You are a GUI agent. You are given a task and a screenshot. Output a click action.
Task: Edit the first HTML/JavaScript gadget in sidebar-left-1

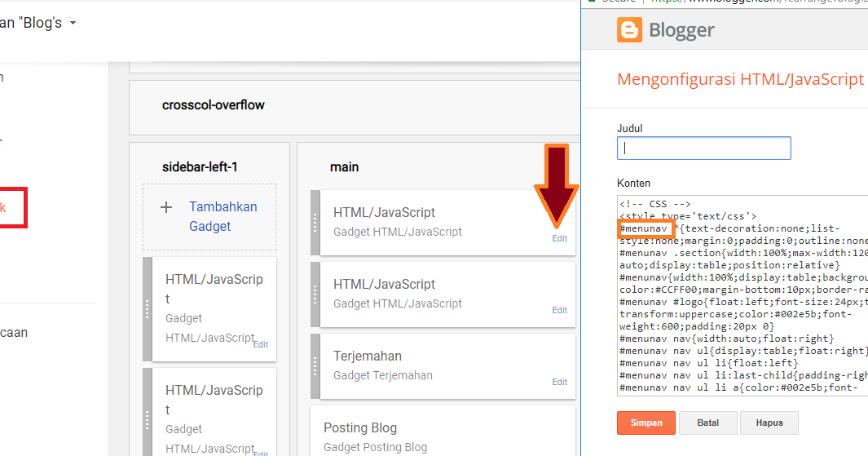coord(260,344)
